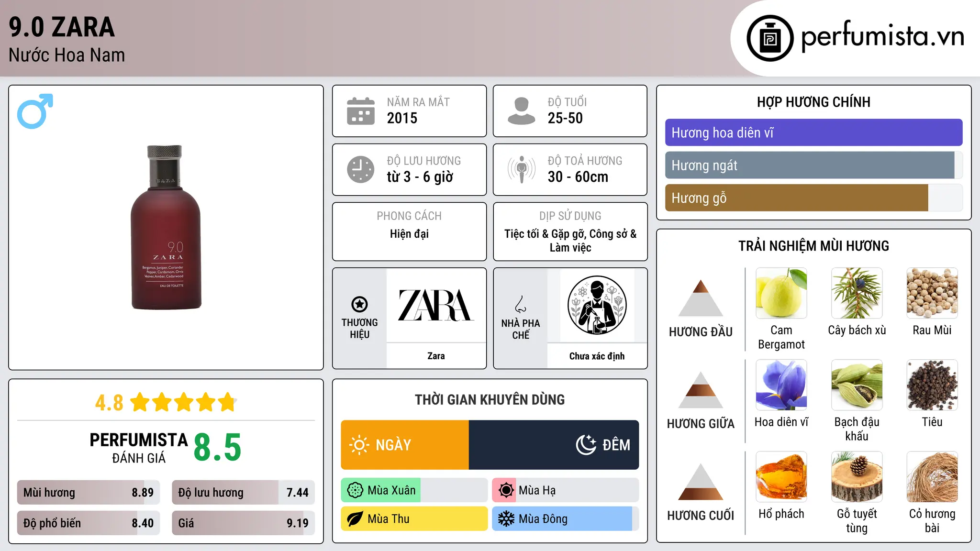The width and height of the screenshot is (980, 551).
Task: Click the snowflake icon for Mùa Đông
Action: pos(506,519)
